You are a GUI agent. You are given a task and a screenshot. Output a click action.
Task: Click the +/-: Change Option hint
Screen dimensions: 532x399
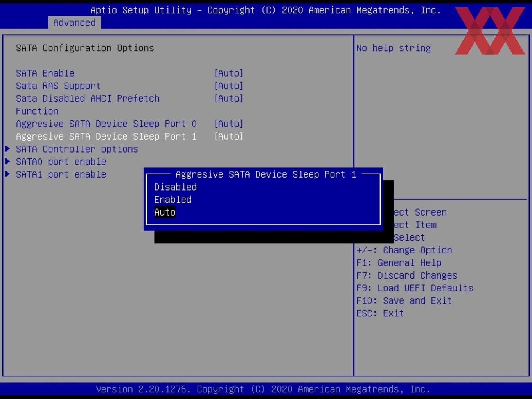pyautogui.click(x=404, y=250)
